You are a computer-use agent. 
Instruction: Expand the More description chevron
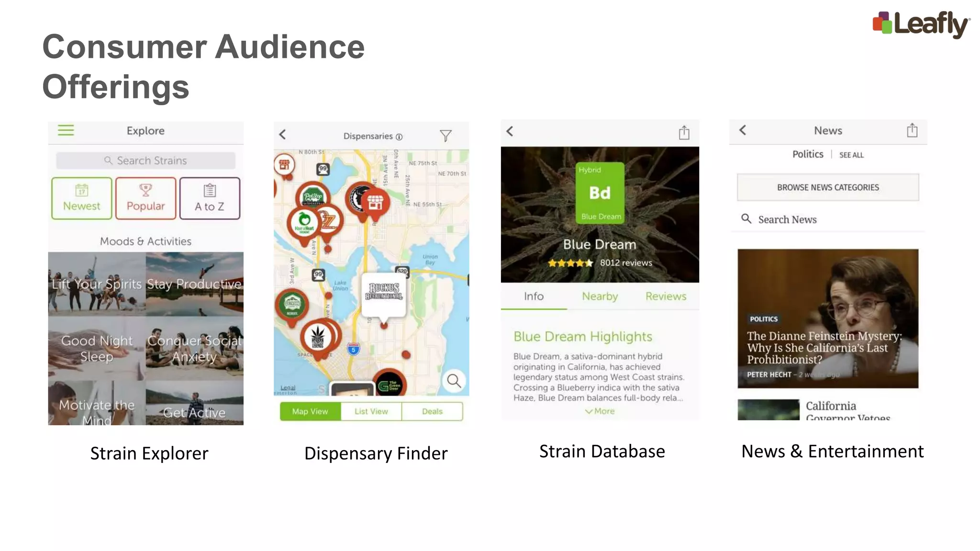coord(600,411)
